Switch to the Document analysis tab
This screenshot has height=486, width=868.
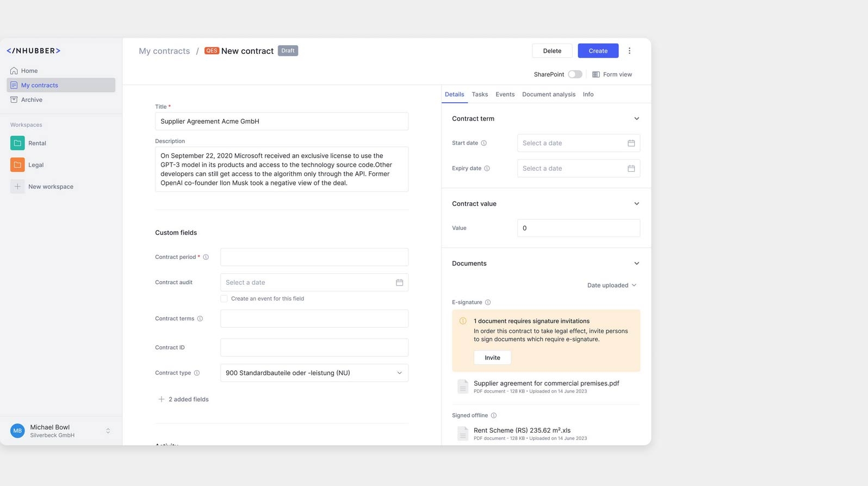tap(549, 94)
